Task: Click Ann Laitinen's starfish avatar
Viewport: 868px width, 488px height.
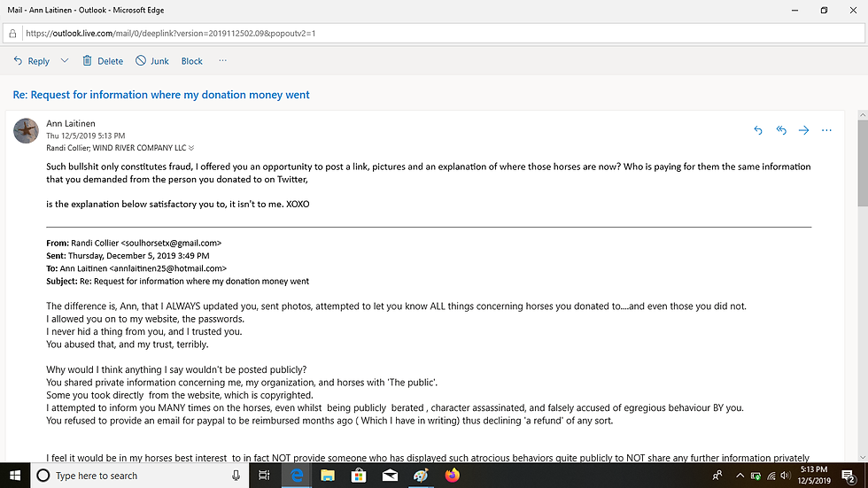Action: coord(26,130)
